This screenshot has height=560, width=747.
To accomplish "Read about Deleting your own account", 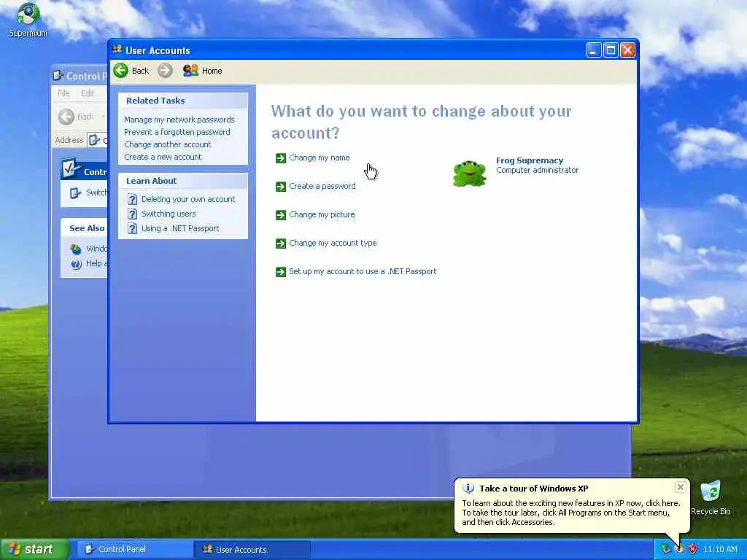I will 188,199.
